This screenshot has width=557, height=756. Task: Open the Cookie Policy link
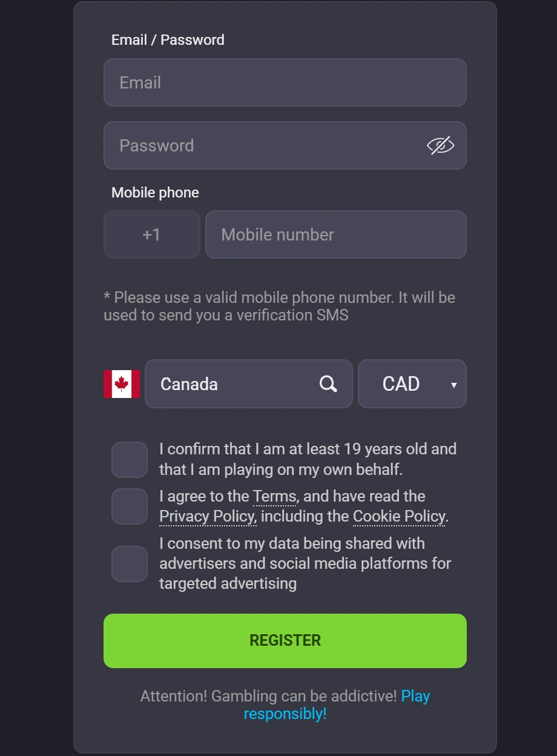(398, 516)
